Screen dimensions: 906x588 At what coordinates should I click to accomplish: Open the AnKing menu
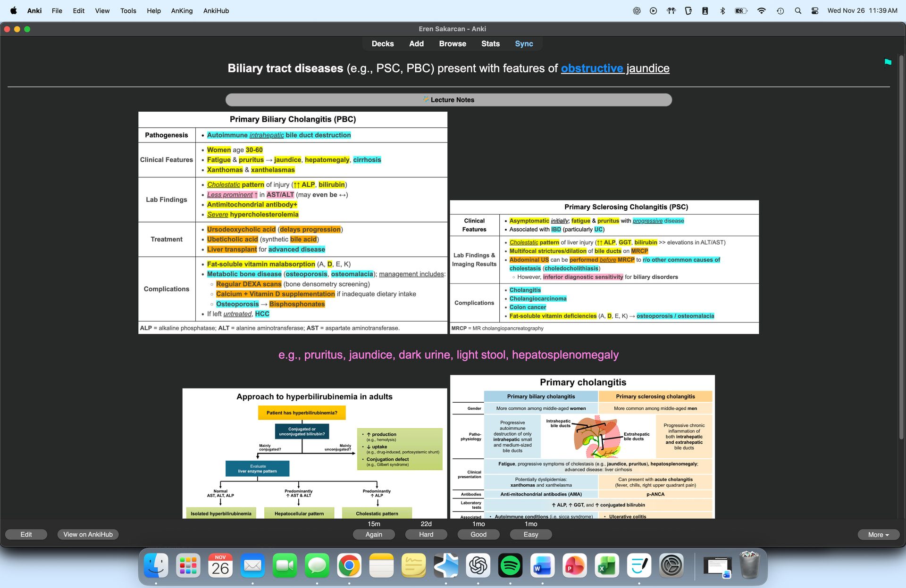click(182, 10)
